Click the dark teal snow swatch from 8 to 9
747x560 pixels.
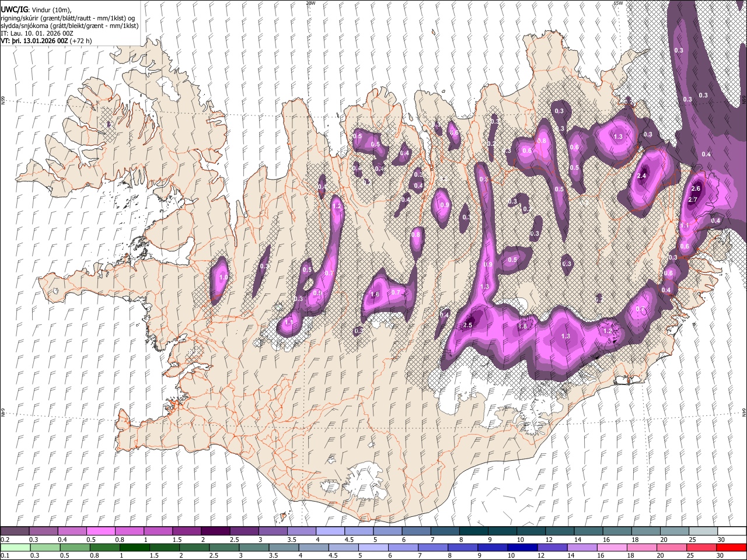click(473, 531)
